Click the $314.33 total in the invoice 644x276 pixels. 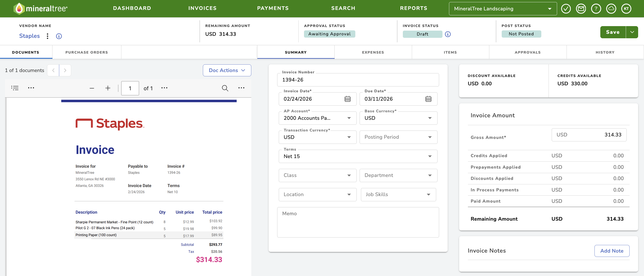point(209,260)
